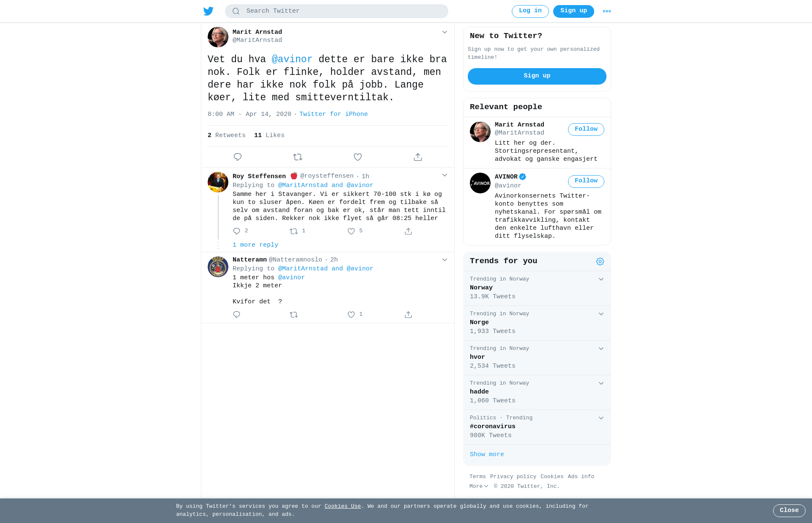Image resolution: width=812 pixels, height=523 pixels.
Task: Reply to Marit Arnstad's main tweet
Action: 238,157
